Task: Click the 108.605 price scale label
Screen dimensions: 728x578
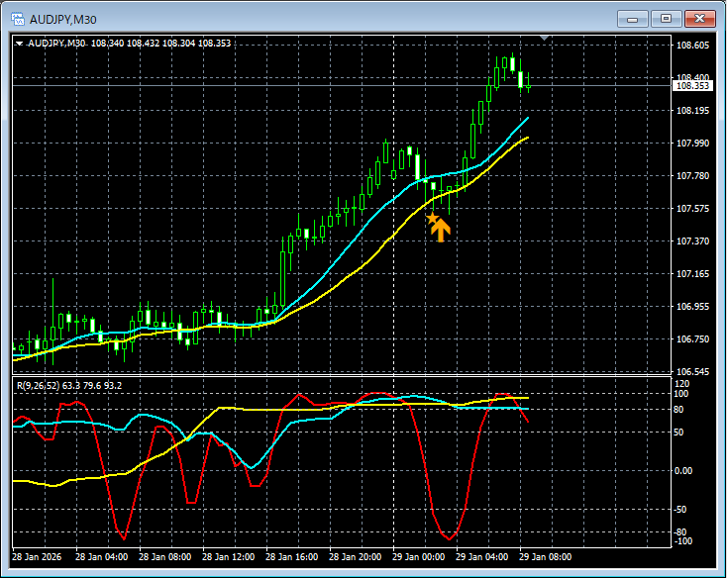Action: coord(692,45)
